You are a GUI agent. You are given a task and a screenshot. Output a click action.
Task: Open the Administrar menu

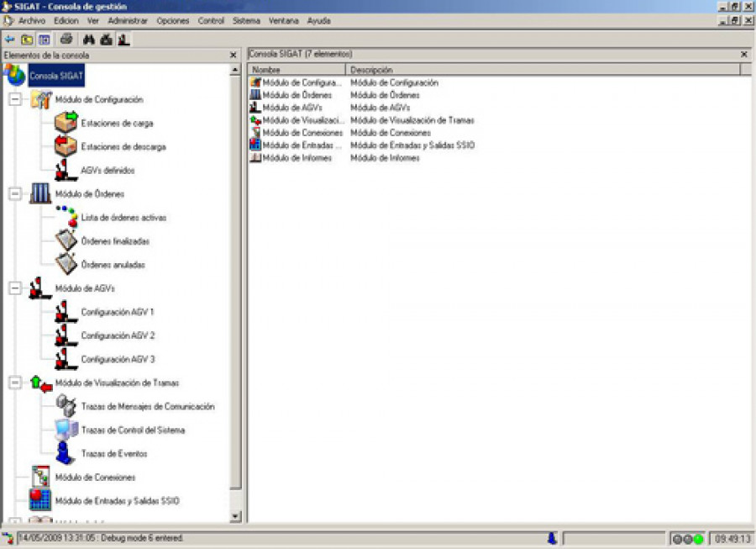tap(128, 21)
